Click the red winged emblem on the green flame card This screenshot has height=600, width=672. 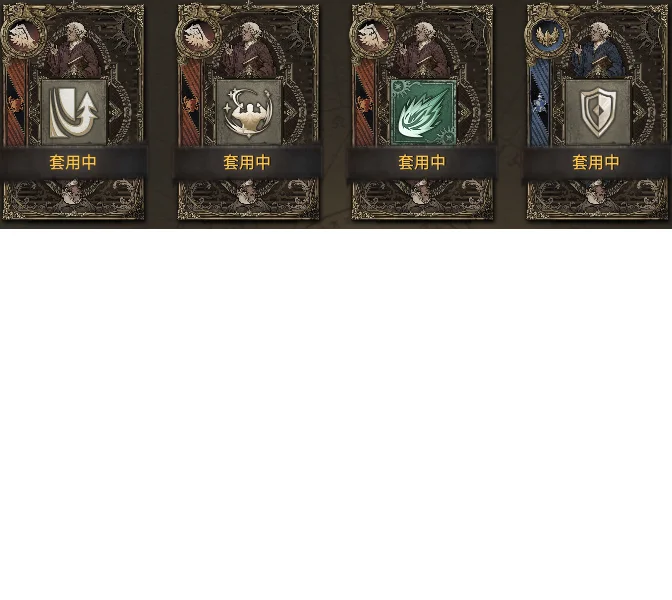pyautogui.click(x=373, y=36)
